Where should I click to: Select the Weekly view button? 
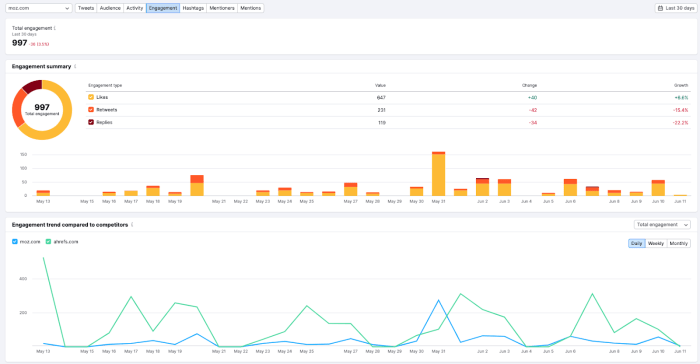(x=656, y=243)
